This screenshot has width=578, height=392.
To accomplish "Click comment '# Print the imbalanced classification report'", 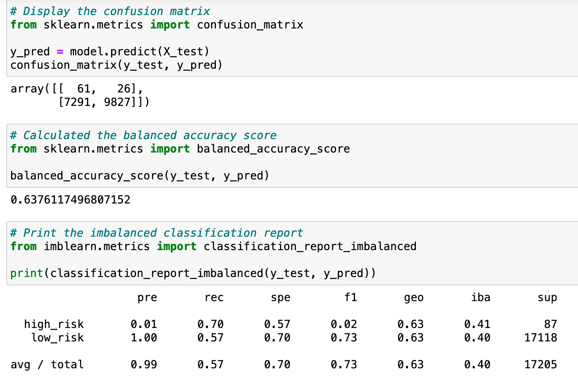I will [x=157, y=233].
